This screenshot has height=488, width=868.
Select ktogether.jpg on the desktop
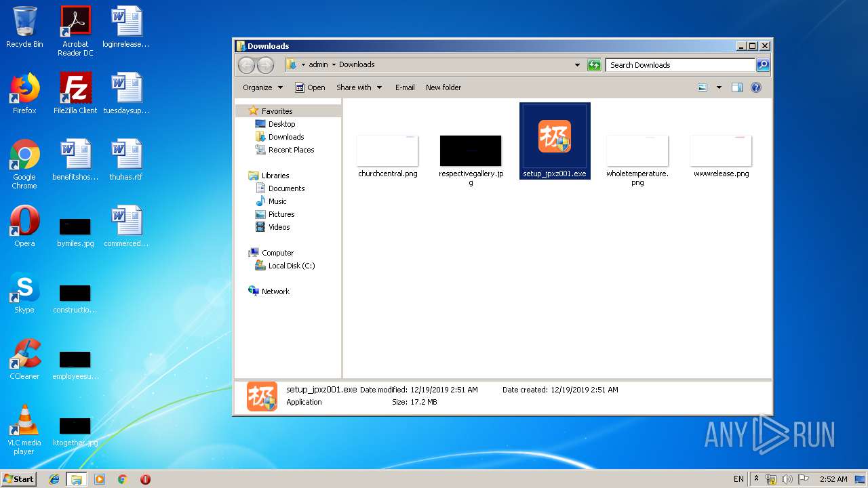point(75,432)
